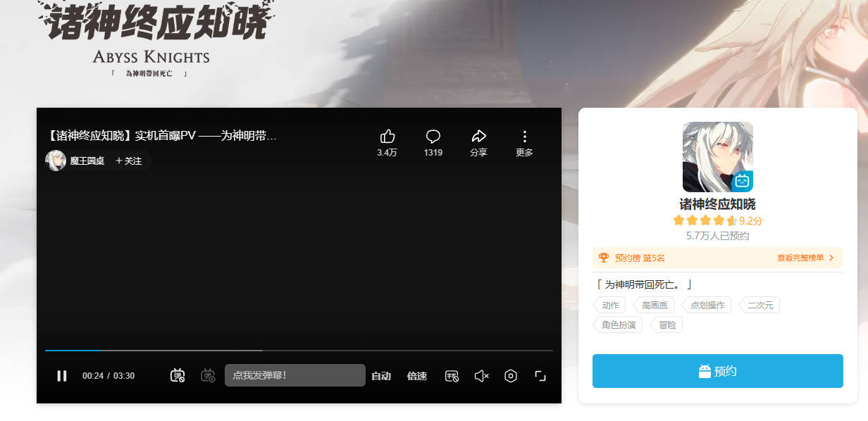Image resolution: width=868 pixels, height=421 pixels.
Task: Select the 动作 tag
Action: 610,305
